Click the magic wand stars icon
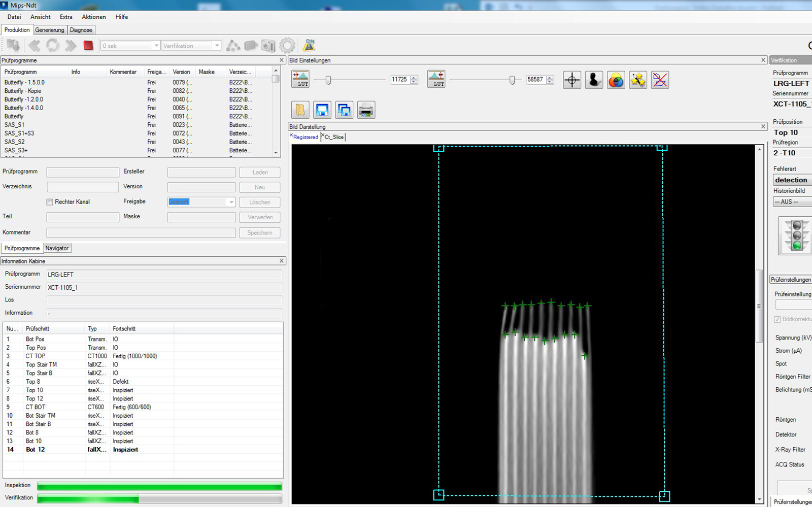Viewport: 812px width, 507px height. [x=638, y=80]
